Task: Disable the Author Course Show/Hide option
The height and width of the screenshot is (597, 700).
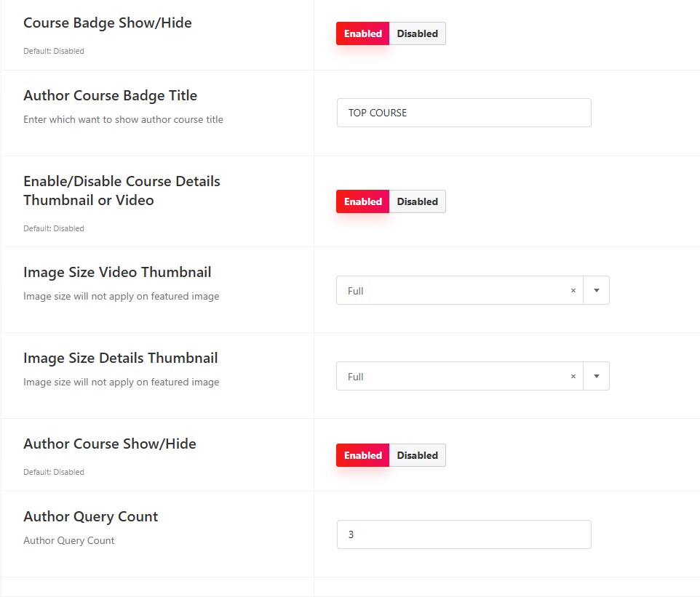Action: pyautogui.click(x=418, y=455)
